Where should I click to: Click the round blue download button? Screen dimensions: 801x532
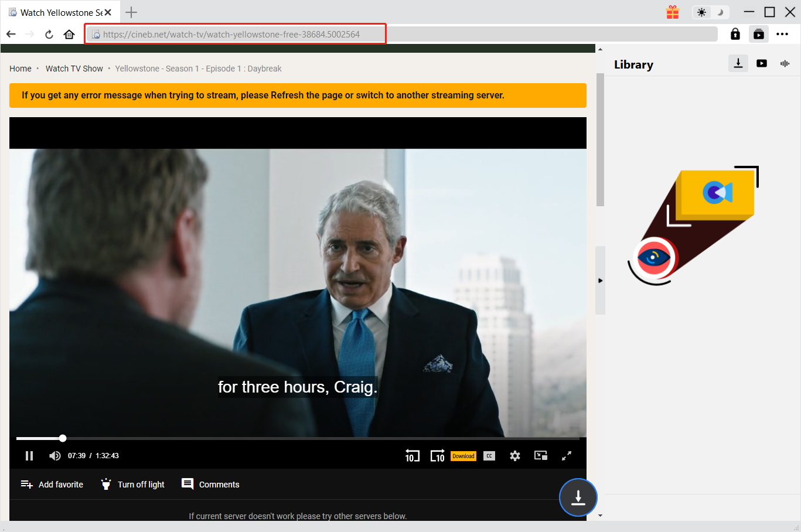[x=578, y=497]
